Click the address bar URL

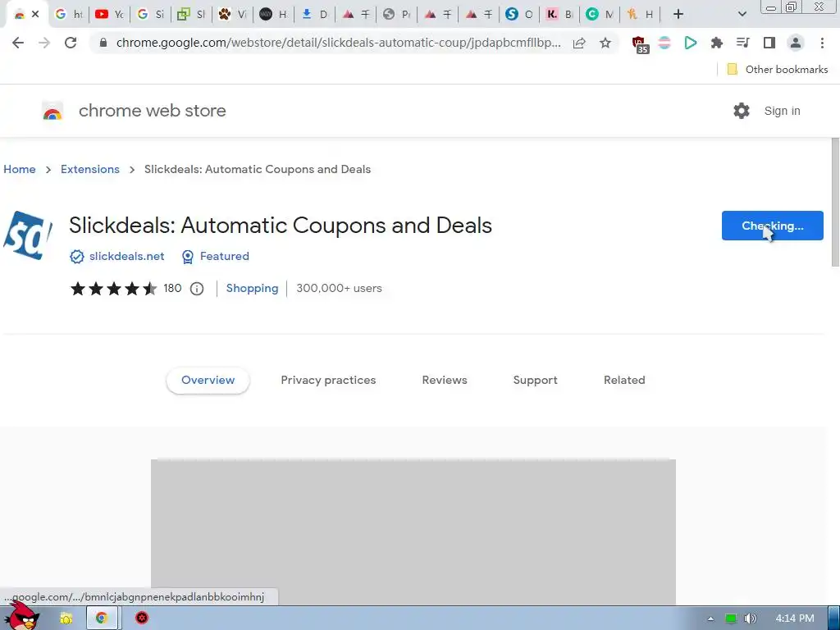click(x=339, y=43)
